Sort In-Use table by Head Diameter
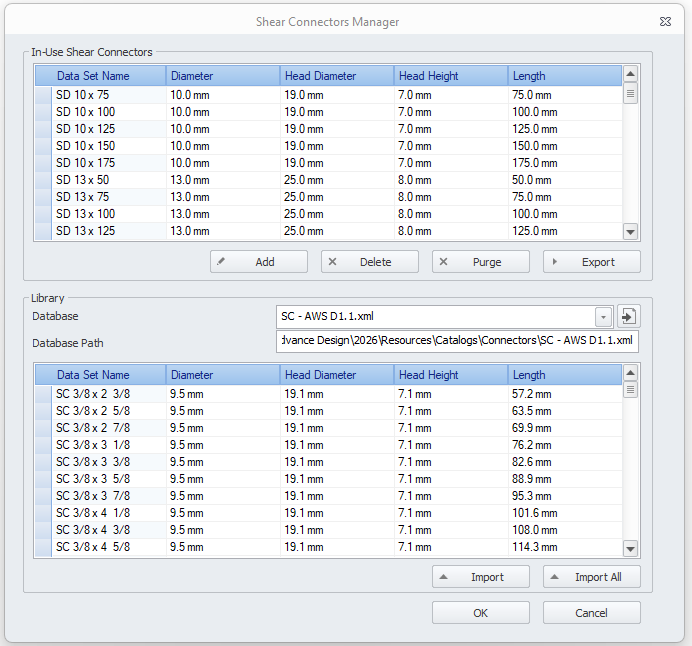This screenshot has width=692, height=646. point(337,76)
